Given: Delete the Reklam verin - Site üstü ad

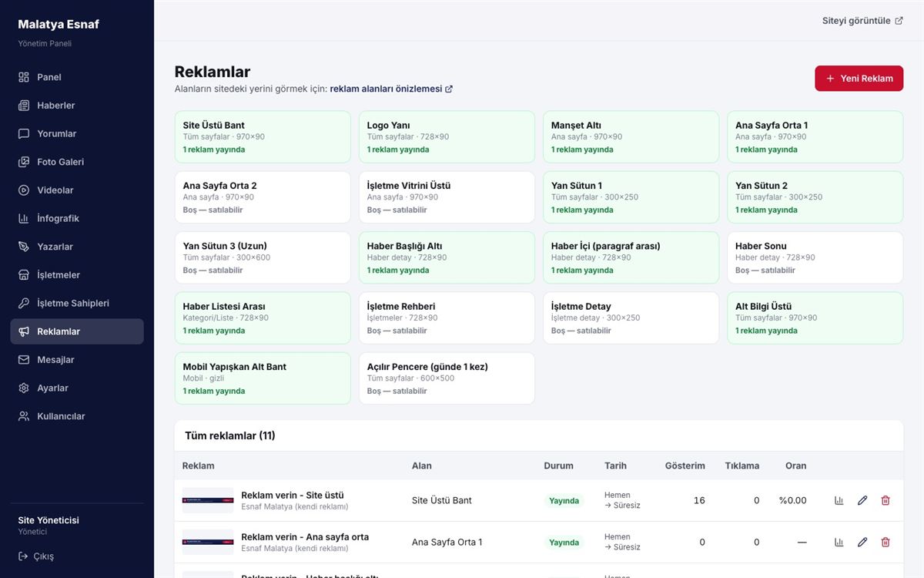Looking at the screenshot, I should coord(885,500).
